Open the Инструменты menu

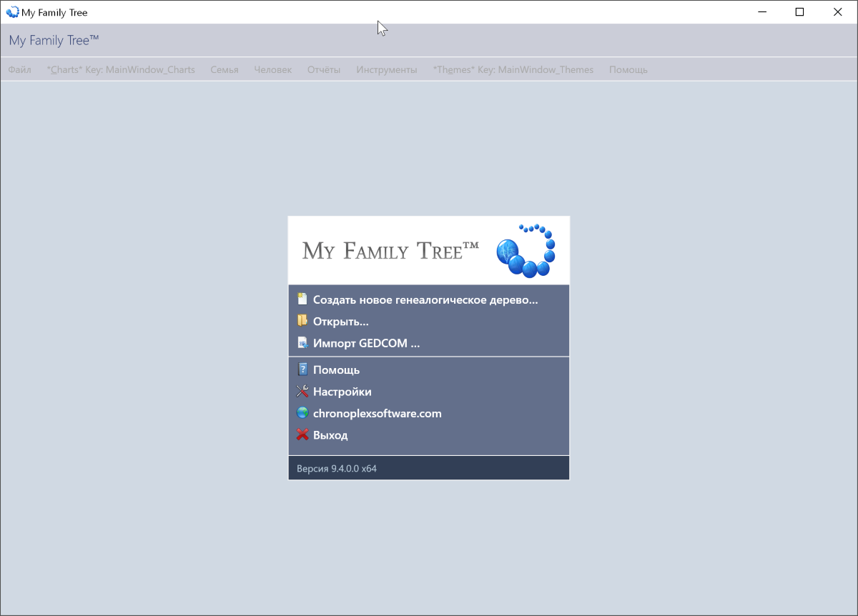(387, 69)
